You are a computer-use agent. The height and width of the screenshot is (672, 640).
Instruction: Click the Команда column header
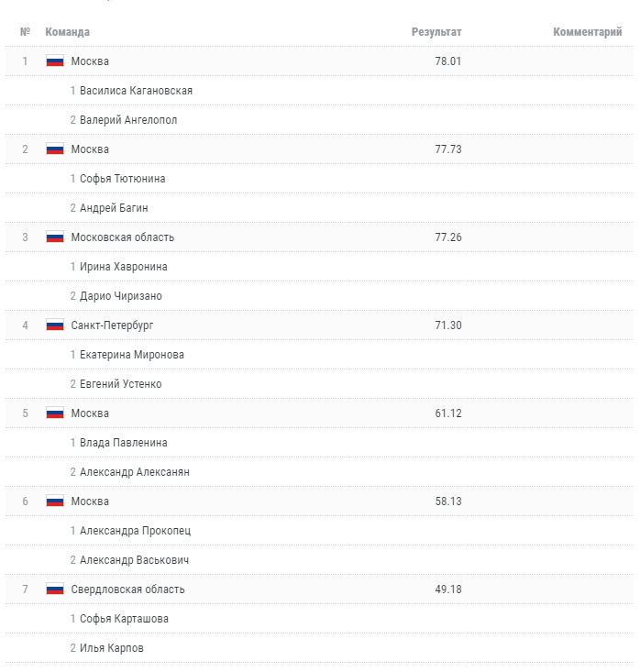click(x=68, y=32)
